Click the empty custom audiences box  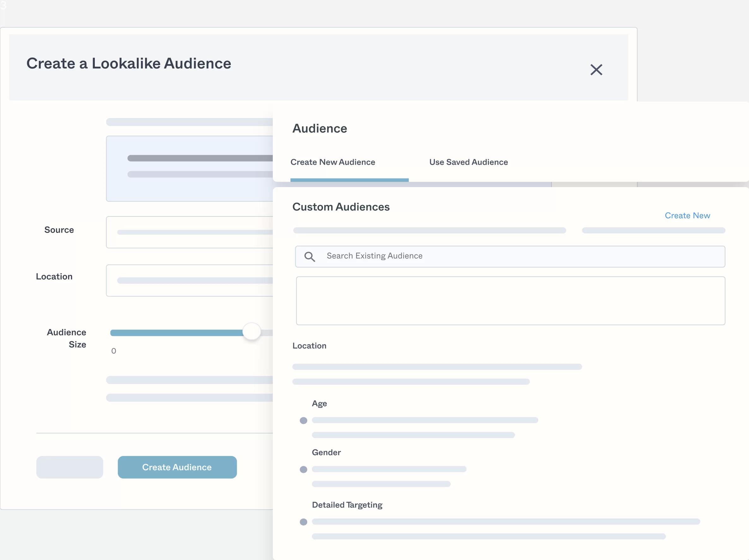510,301
